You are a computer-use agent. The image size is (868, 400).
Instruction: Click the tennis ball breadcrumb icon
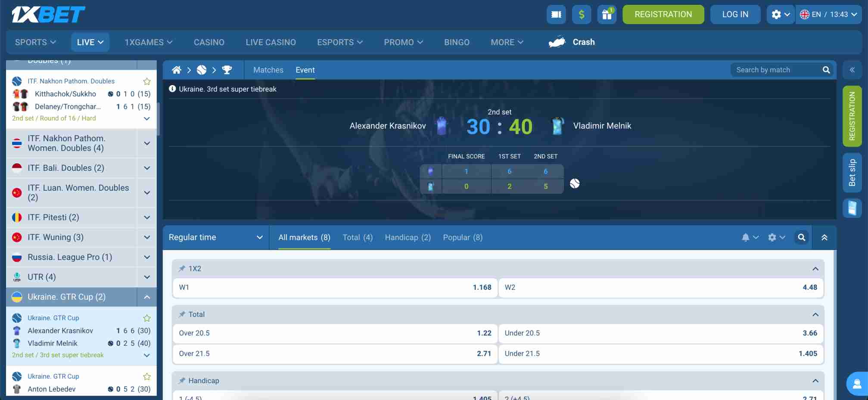click(202, 70)
